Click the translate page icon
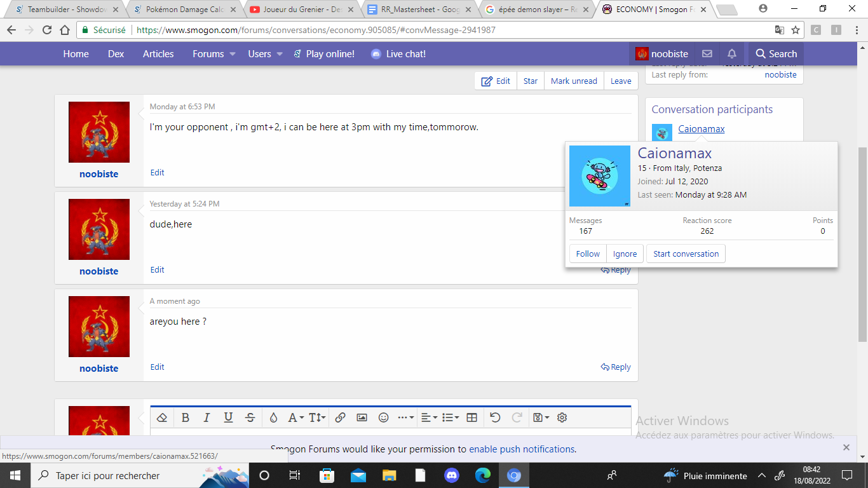This screenshot has height=488, width=868. tap(779, 30)
